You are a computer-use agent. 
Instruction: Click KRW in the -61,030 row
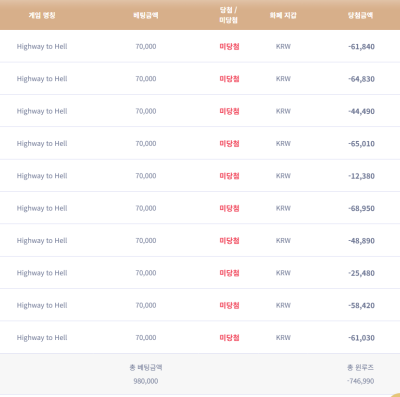pyautogui.click(x=283, y=338)
